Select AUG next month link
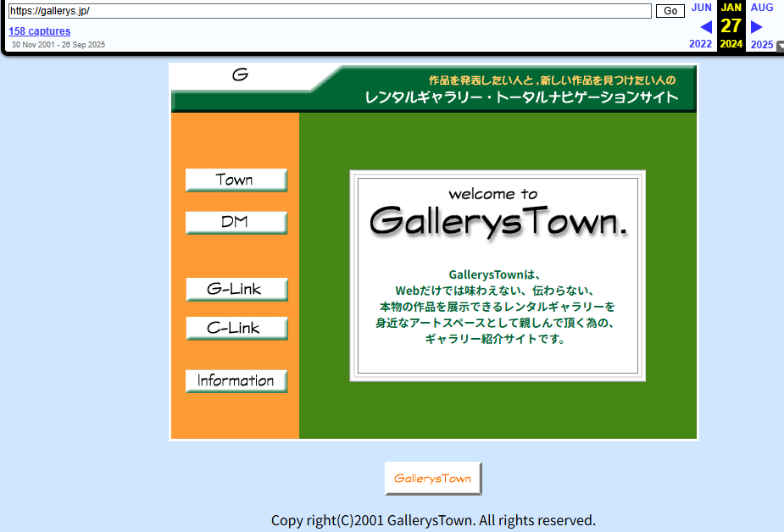 click(762, 8)
